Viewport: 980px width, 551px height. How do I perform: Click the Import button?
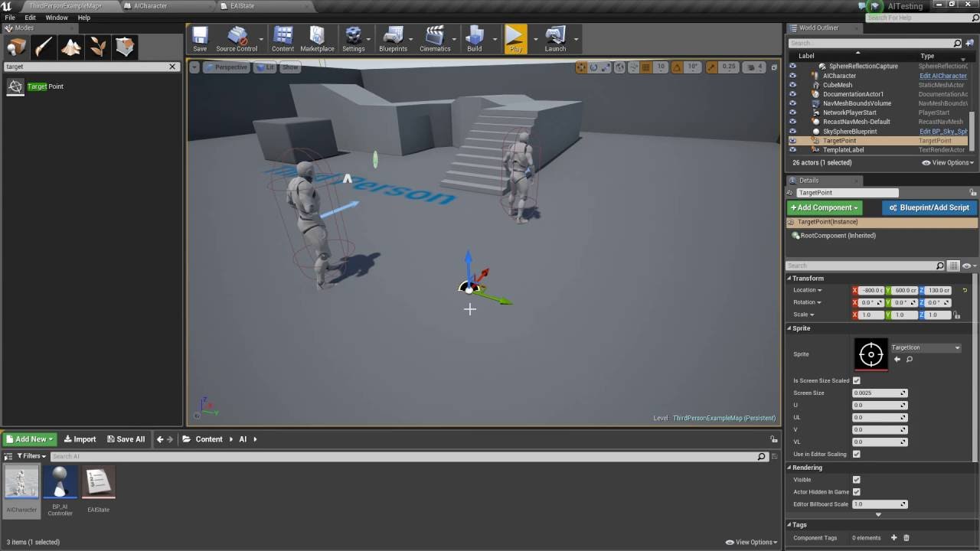[x=80, y=439]
